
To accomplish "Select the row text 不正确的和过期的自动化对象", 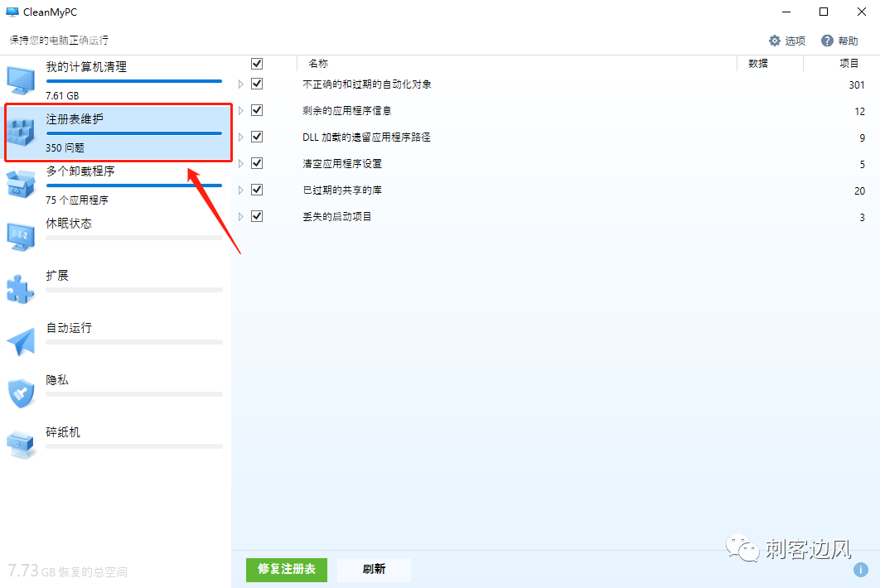I will click(x=367, y=84).
